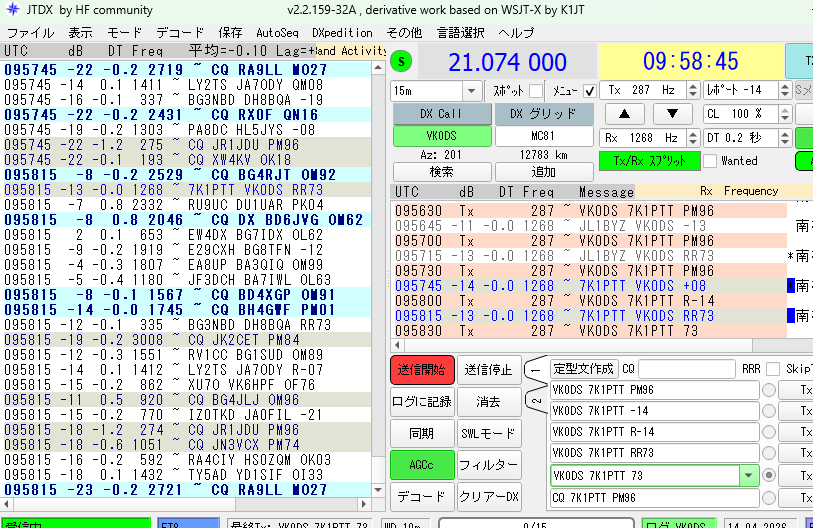This screenshot has height=528, width=813.
Task: Enable the Wanted checkbox
Action: click(x=709, y=161)
